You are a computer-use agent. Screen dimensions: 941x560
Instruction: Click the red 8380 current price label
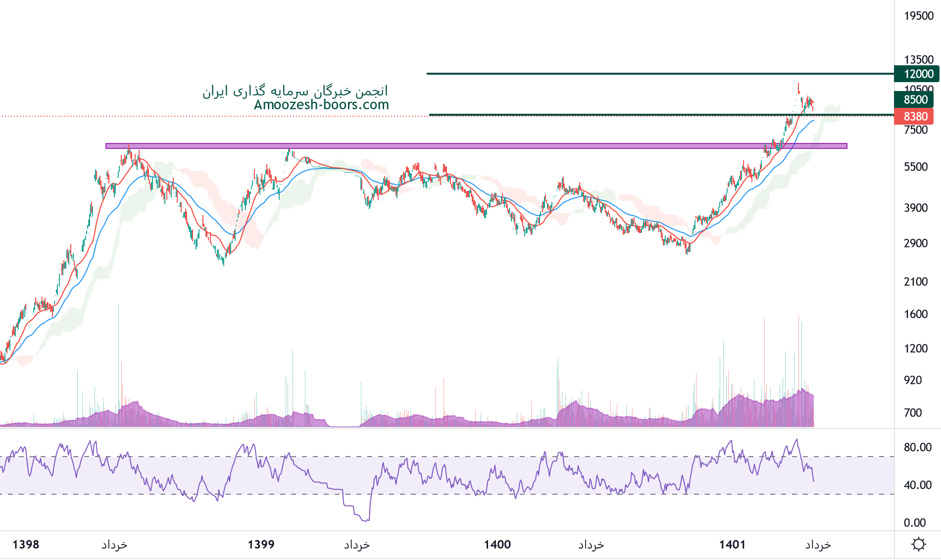(915, 117)
